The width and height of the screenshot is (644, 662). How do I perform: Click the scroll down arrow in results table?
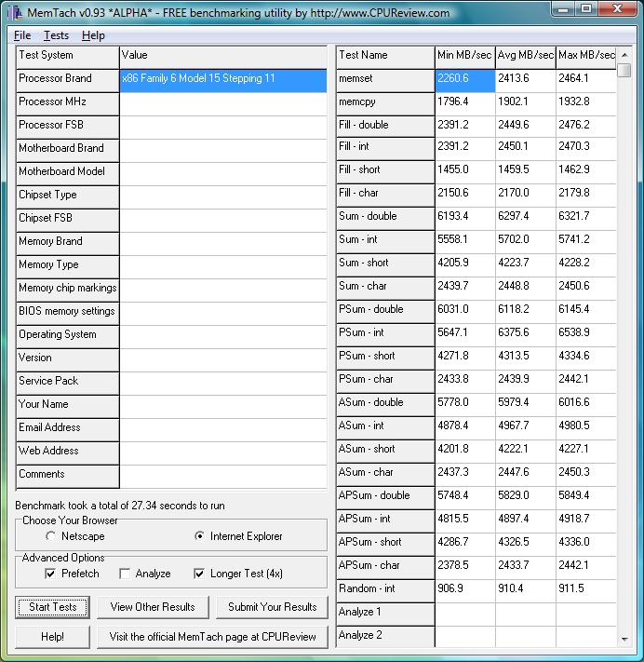click(x=624, y=639)
